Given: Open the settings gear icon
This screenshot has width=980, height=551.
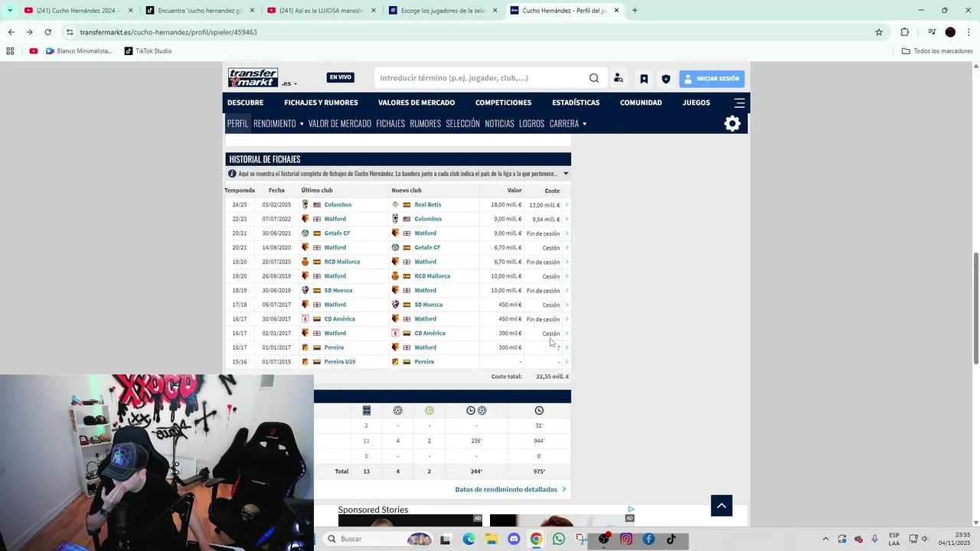Looking at the screenshot, I should pos(733,123).
